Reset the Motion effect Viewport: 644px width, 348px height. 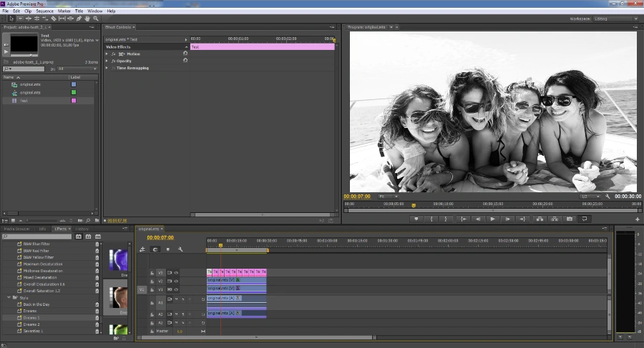[x=185, y=54]
